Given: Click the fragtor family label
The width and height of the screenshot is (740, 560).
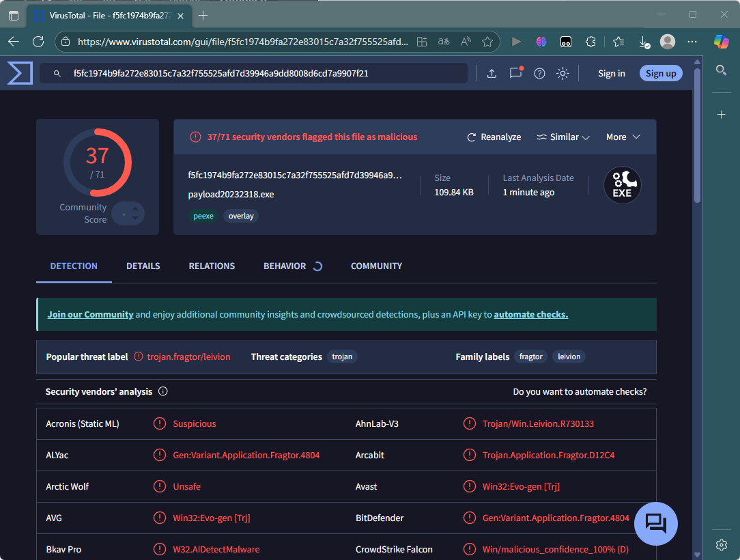Looking at the screenshot, I should [531, 356].
